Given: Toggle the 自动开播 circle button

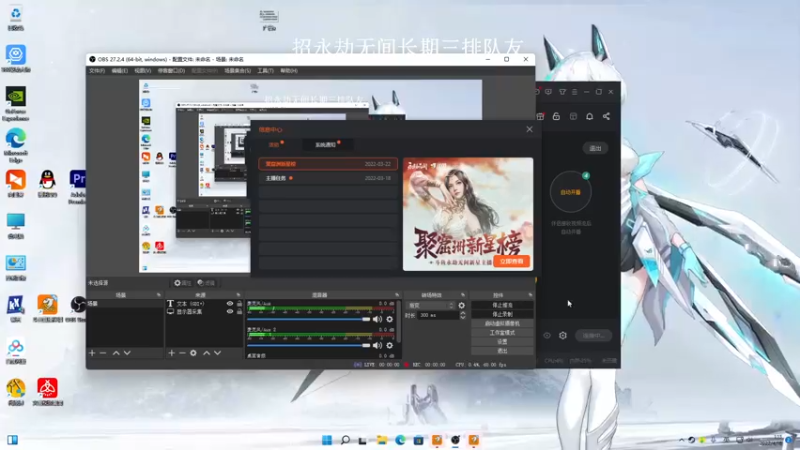Looking at the screenshot, I should click(x=570, y=192).
